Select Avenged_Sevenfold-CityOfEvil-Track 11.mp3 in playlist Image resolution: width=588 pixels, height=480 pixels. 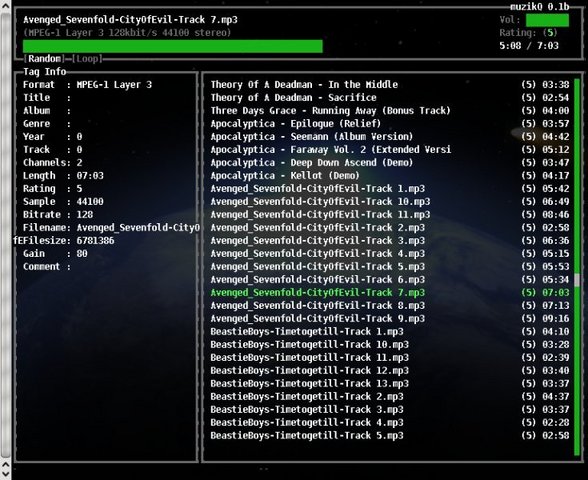390,214
